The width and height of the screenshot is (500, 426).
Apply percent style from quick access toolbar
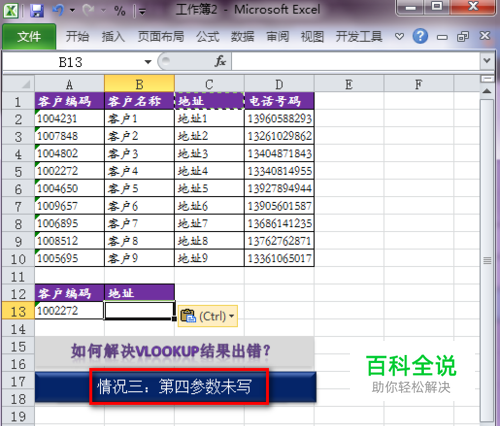point(120,11)
